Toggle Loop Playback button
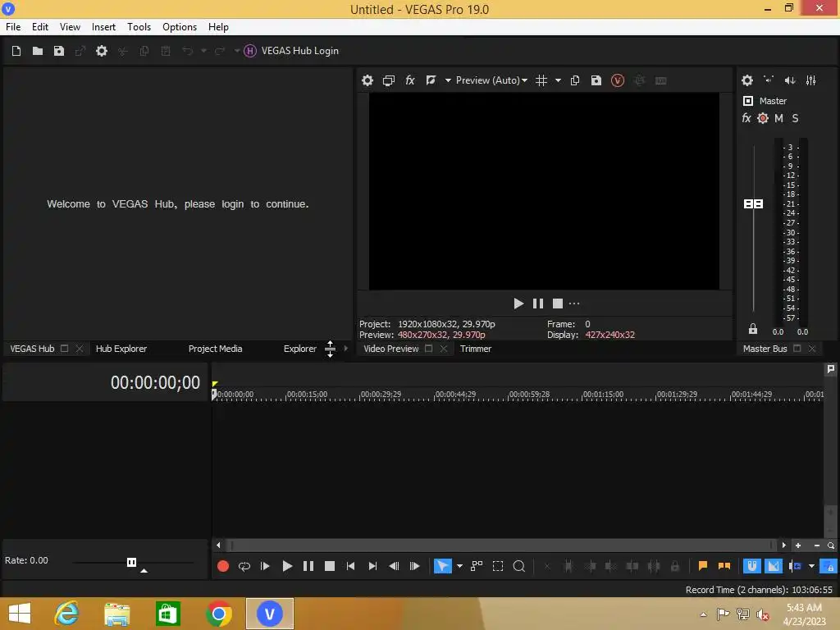Screen dimensions: 840x630 [244, 566]
